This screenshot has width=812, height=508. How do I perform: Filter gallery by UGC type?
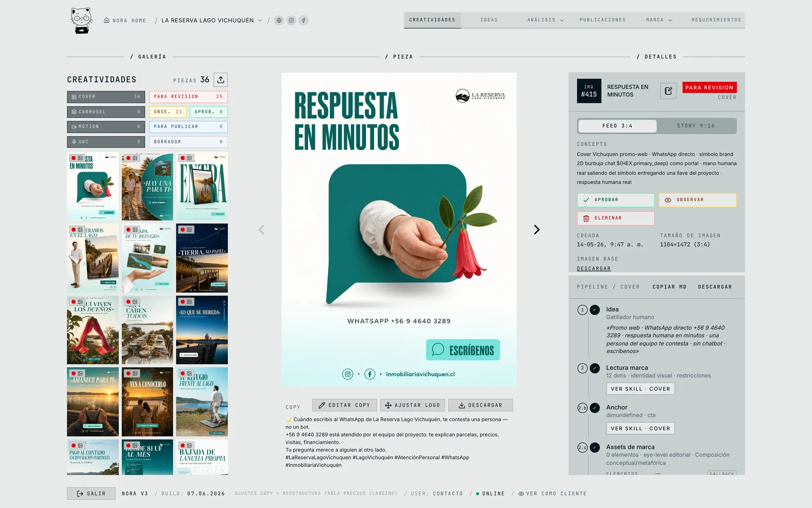pyautogui.click(x=106, y=142)
